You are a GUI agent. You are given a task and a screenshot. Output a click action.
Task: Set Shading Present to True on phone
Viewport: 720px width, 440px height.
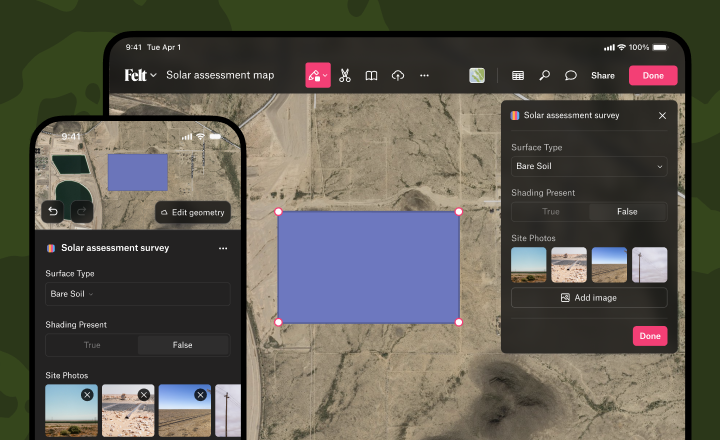92,345
